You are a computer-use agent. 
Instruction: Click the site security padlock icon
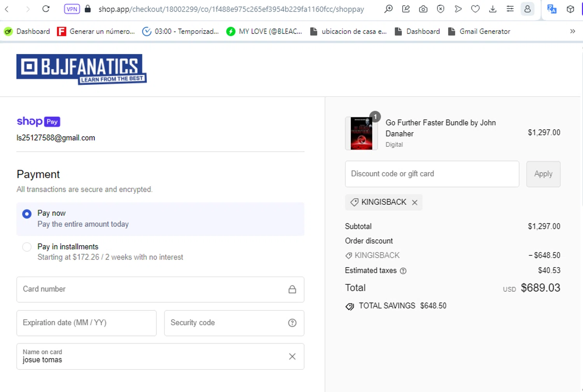tap(88, 9)
